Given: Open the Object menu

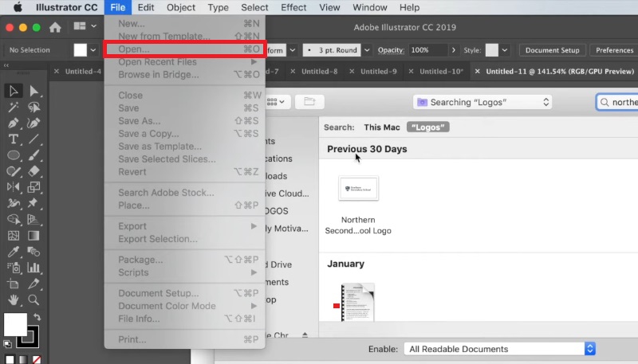Looking at the screenshot, I should click(181, 7).
